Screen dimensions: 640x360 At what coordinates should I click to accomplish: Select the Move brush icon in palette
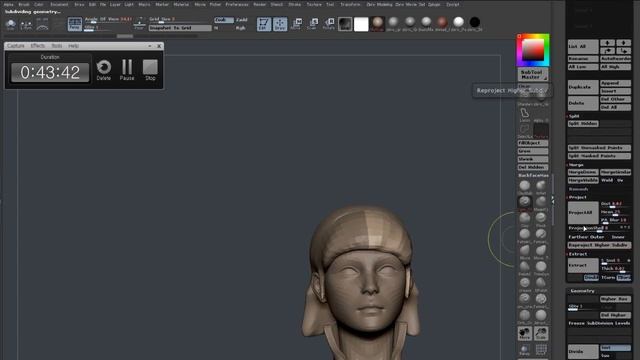coord(524,251)
